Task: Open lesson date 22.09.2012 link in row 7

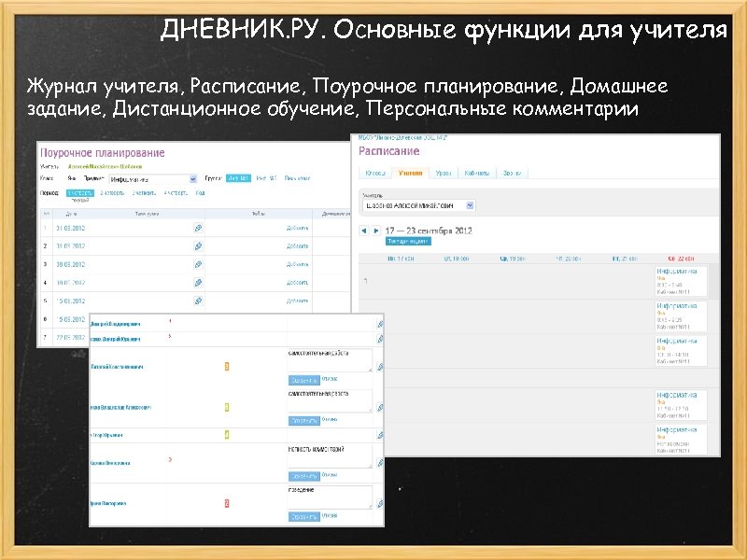Action: click(x=71, y=338)
